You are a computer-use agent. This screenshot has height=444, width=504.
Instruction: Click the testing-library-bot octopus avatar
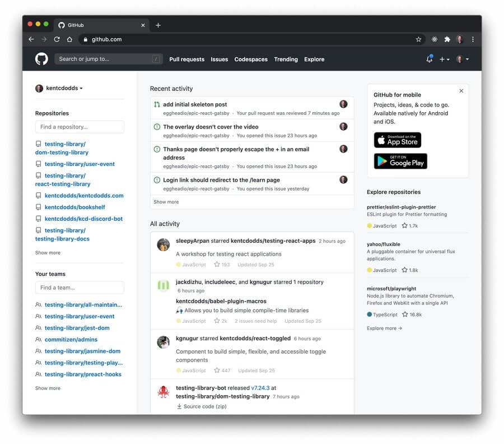164,392
